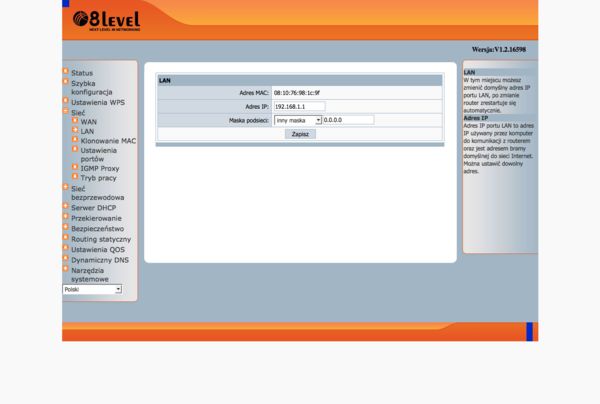The width and height of the screenshot is (600, 404).
Task: Click the icon next to LAN submenu item
Action: point(75,130)
